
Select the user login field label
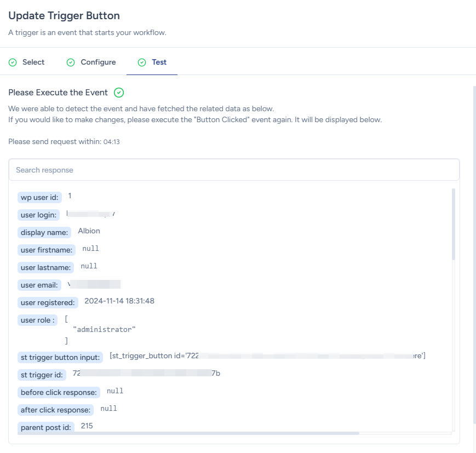point(38,215)
